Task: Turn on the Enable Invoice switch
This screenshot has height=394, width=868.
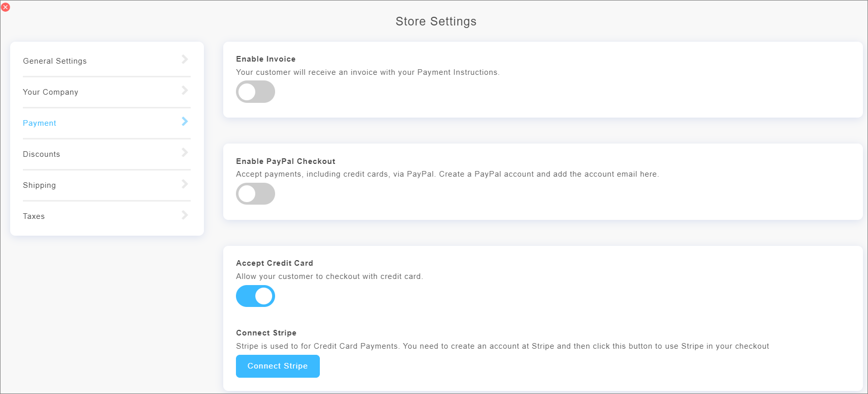Action: [255, 92]
